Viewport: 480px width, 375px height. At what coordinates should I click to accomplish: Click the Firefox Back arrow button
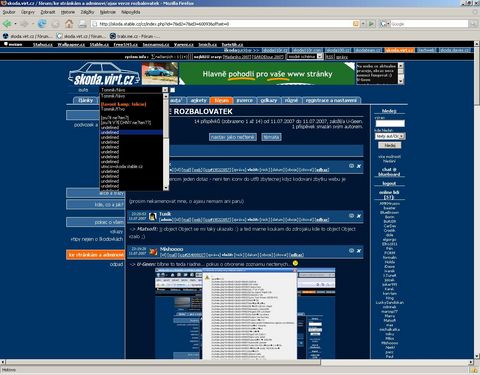tap(7, 24)
